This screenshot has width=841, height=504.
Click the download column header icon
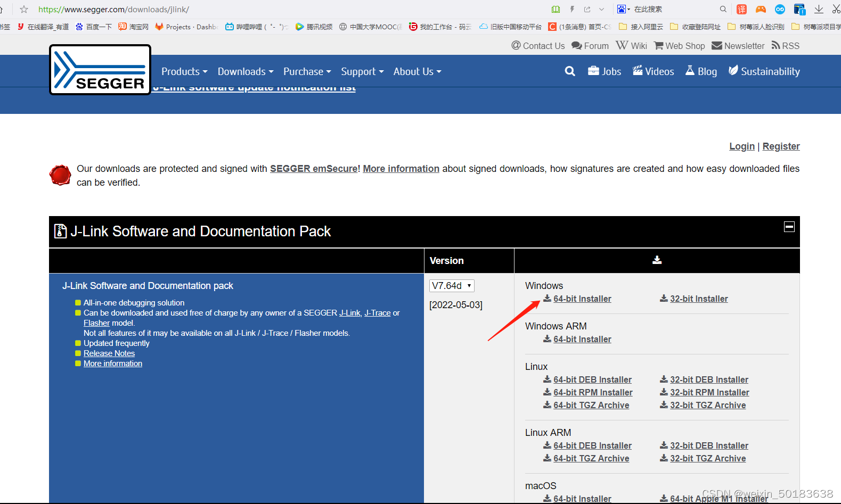[x=657, y=260]
